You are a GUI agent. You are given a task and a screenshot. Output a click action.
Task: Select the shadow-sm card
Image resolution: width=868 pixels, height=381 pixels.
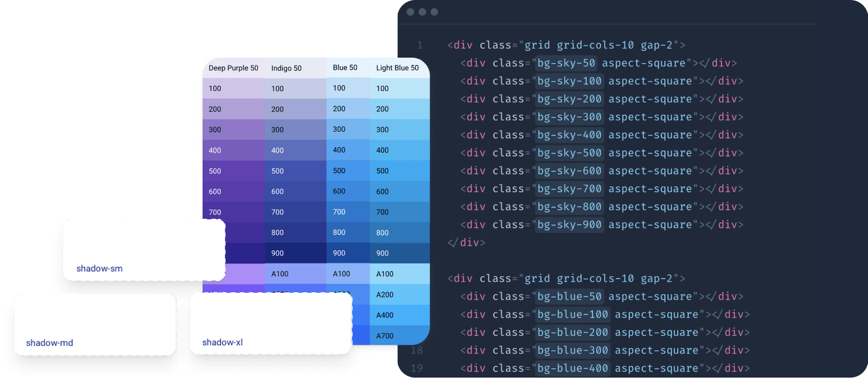pos(144,250)
